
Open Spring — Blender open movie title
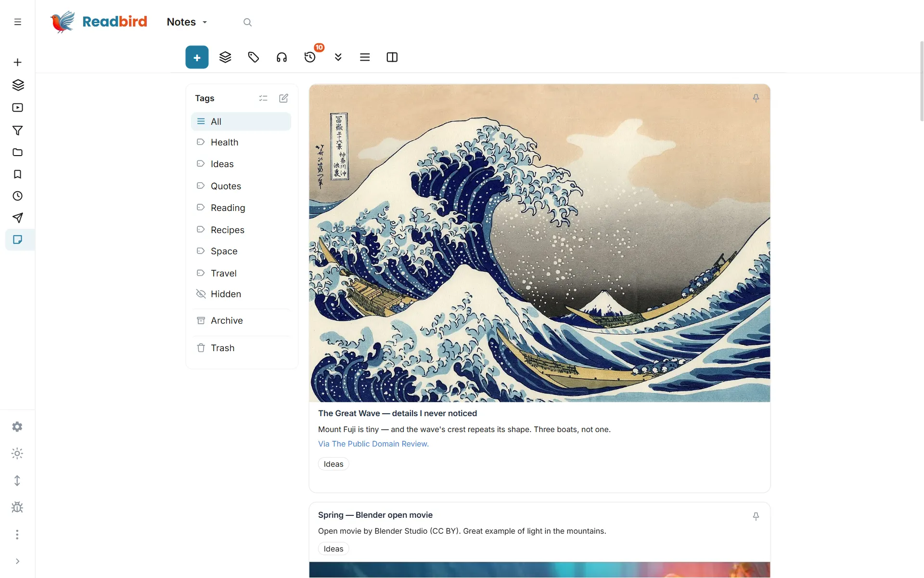[375, 515]
